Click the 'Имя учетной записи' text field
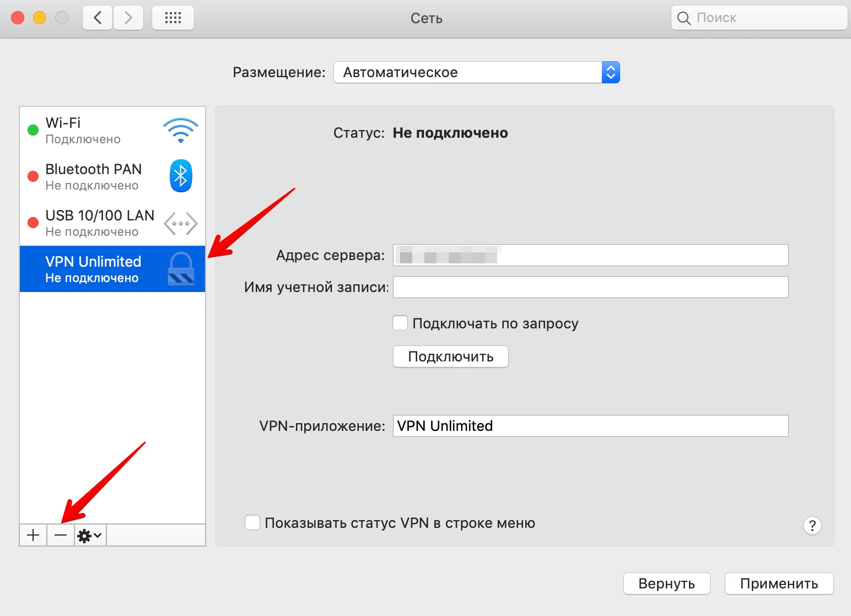This screenshot has height=616, width=851. (590, 287)
